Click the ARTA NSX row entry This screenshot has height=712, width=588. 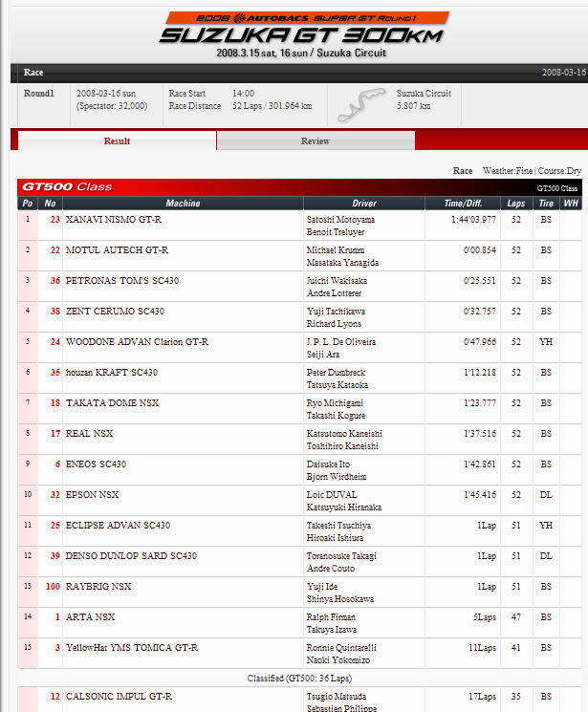(91, 617)
